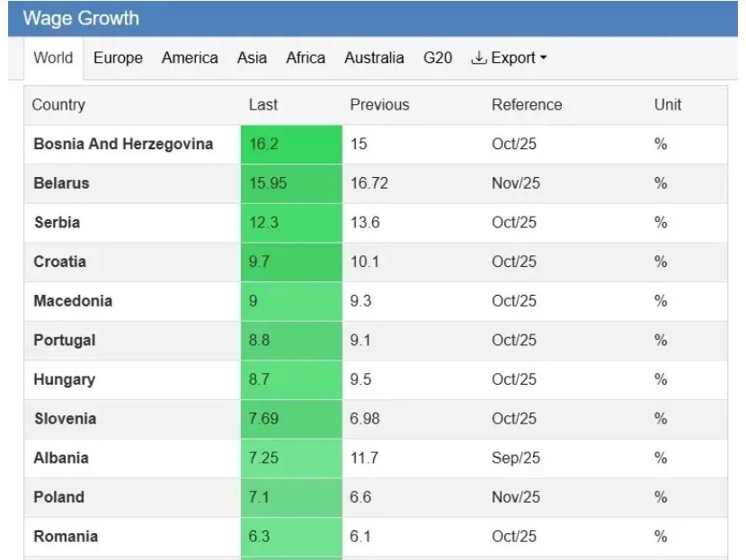Switch to the Europe tab

[118, 58]
